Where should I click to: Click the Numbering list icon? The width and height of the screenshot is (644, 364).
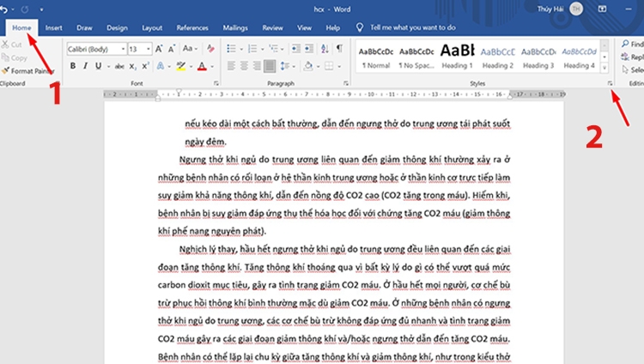pyautogui.click(x=252, y=49)
